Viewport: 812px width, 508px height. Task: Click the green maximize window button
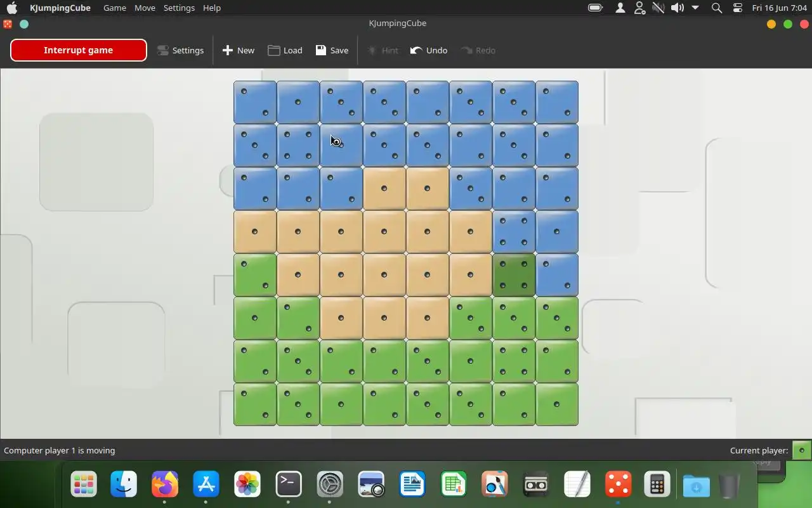pyautogui.click(x=788, y=24)
